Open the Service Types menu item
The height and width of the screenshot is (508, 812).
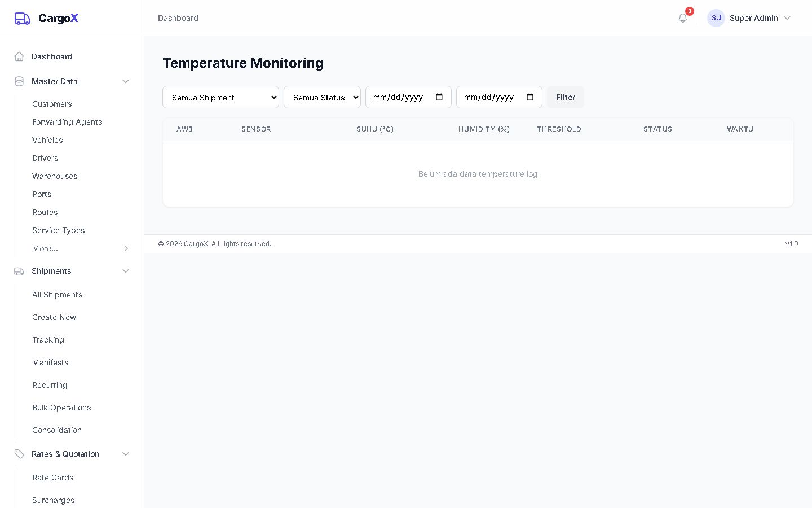click(x=59, y=230)
